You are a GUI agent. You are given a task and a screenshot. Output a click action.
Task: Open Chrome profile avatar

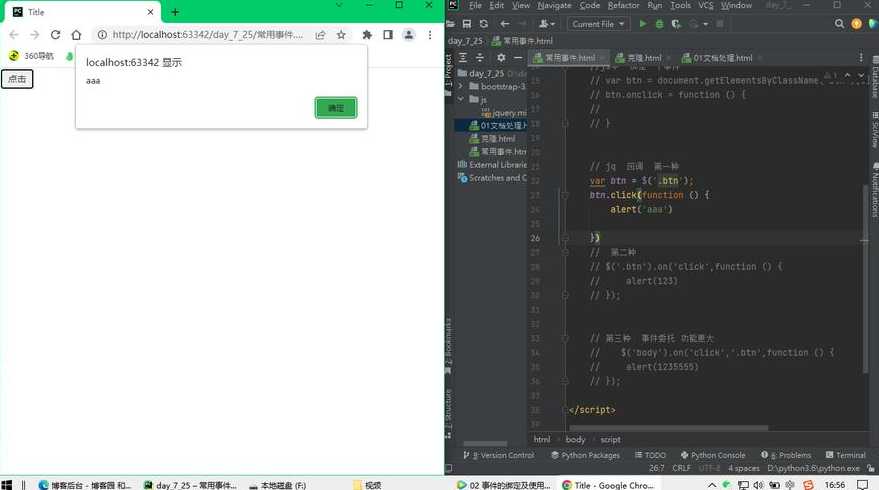tap(409, 35)
